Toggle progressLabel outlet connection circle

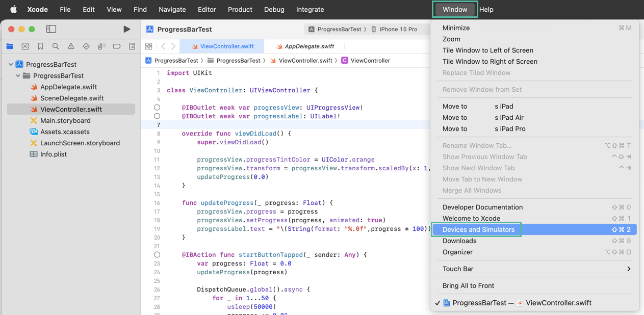click(157, 116)
